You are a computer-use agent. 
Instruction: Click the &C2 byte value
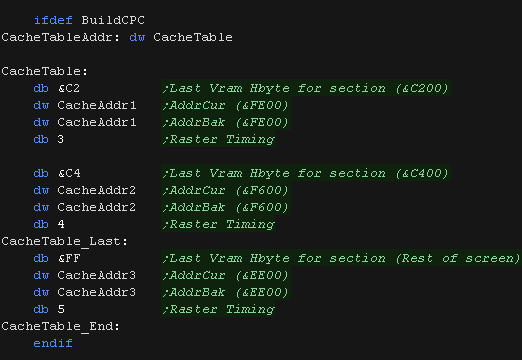tap(69, 88)
